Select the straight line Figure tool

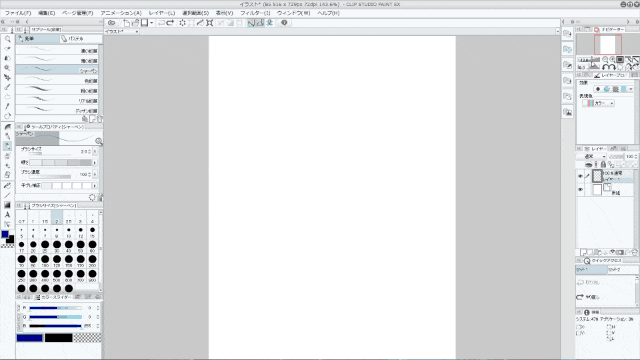click(x=7, y=195)
